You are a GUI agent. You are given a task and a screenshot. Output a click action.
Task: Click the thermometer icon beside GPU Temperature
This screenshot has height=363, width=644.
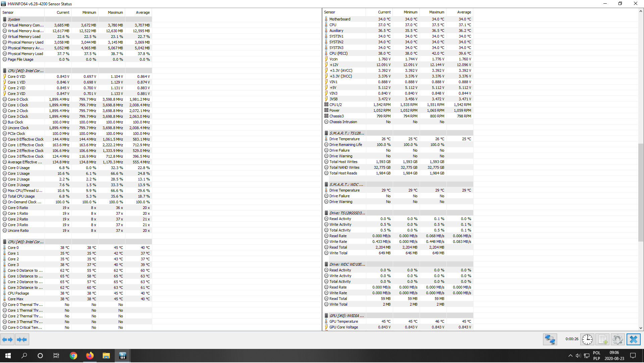tap(326, 321)
